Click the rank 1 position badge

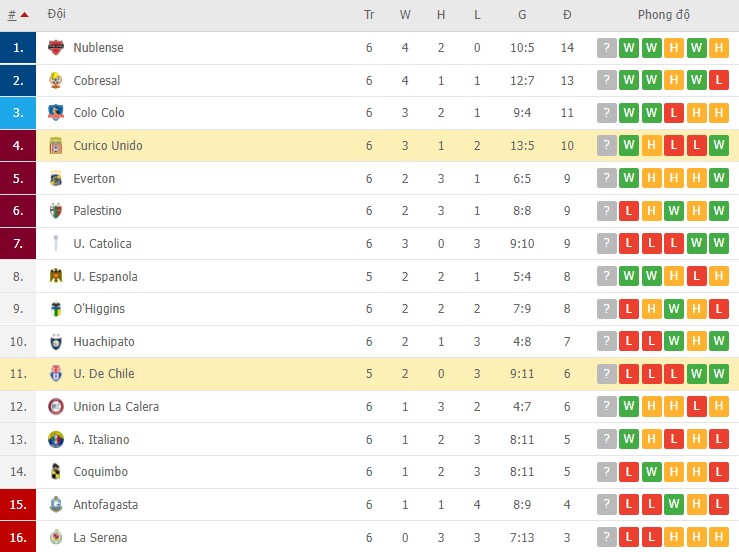point(18,48)
